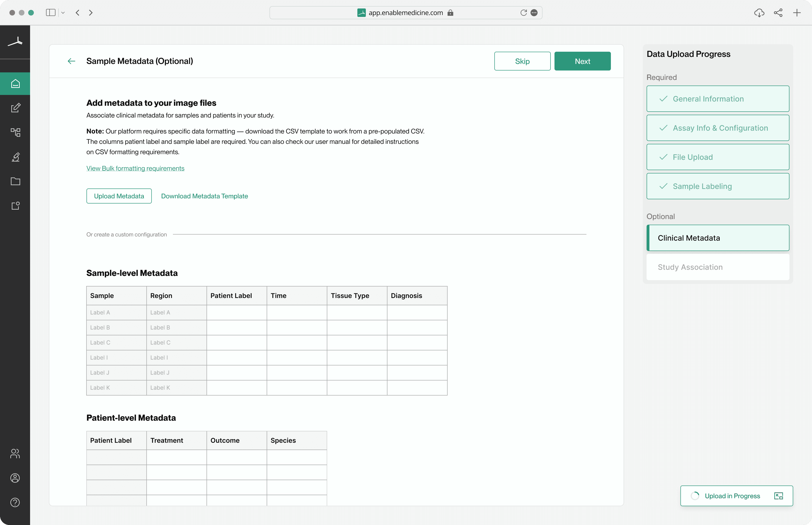Click first empty Patient Label cell in patient table

(116, 457)
